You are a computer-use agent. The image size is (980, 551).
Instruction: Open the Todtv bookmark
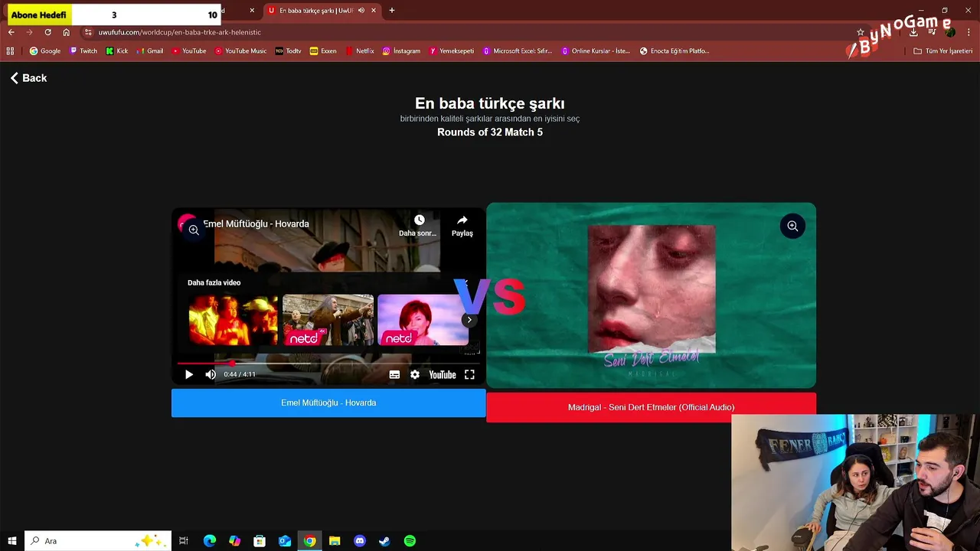tap(289, 51)
